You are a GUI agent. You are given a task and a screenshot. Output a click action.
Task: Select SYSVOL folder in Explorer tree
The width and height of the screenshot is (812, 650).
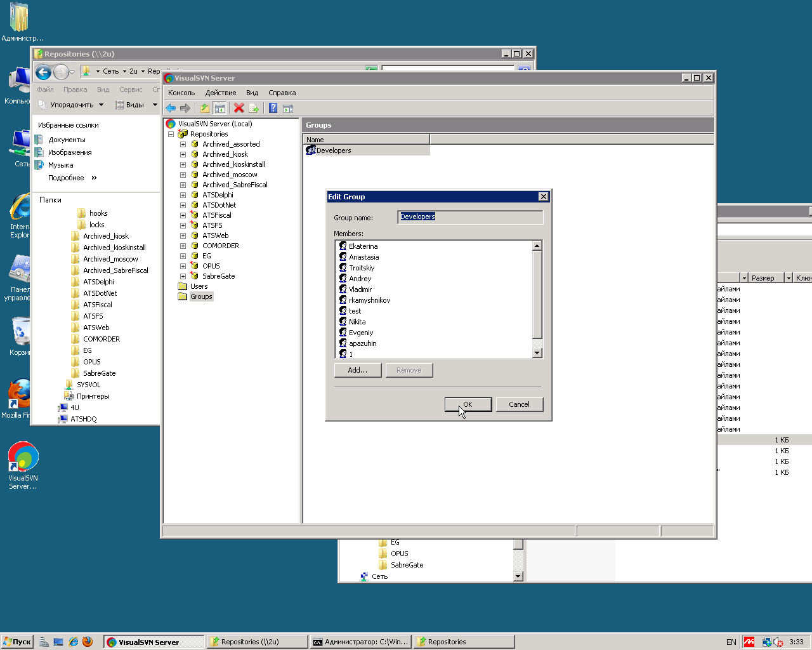88,385
